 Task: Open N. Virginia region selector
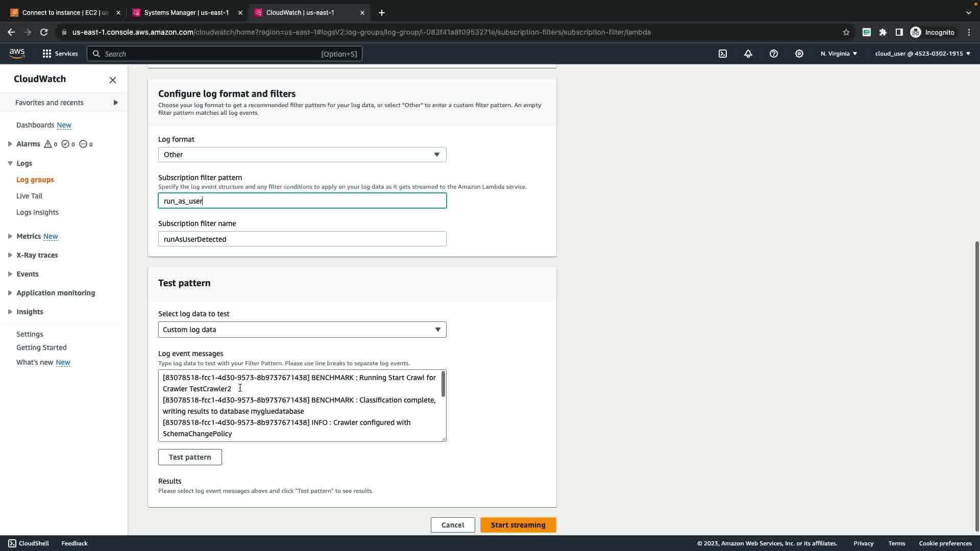[x=839, y=54]
